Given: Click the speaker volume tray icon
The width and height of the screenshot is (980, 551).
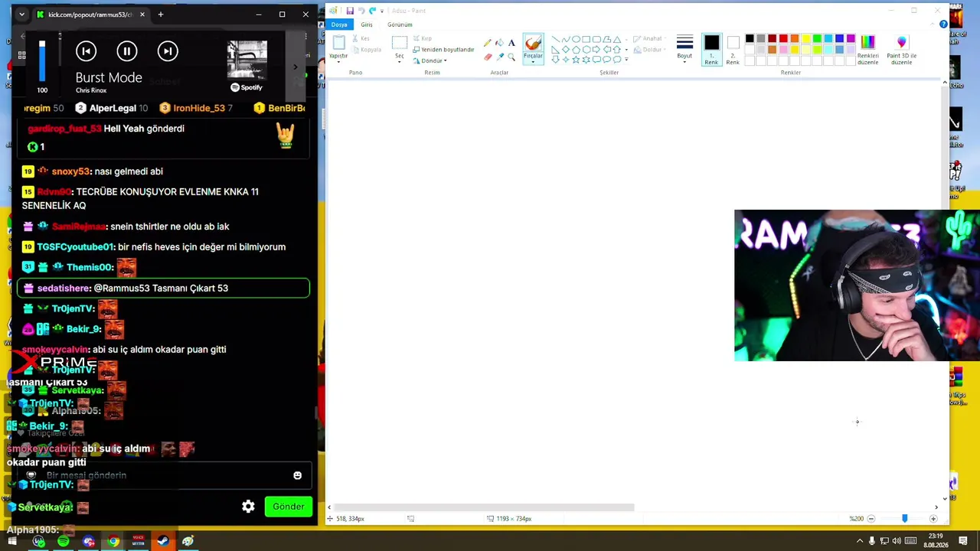Looking at the screenshot, I should point(897,541).
